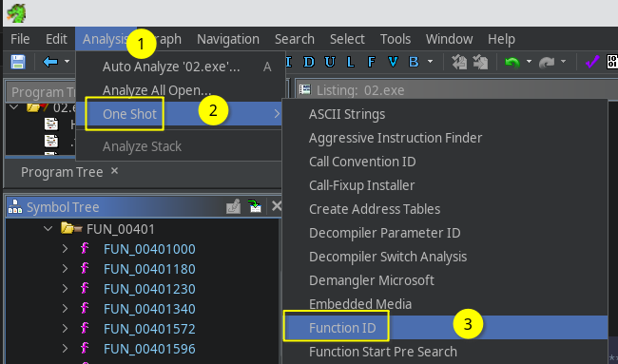Viewport: 618px width, 364px height.
Task: Open the back arrow history dropdown
Action: pos(67,62)
